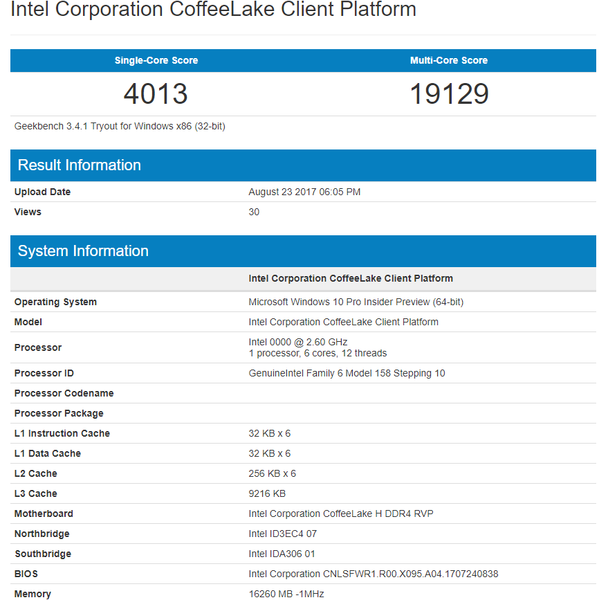Click the Result Information section header

303,165
